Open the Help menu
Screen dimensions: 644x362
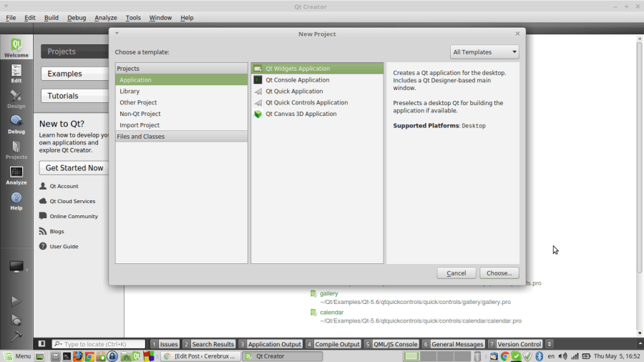187,18
